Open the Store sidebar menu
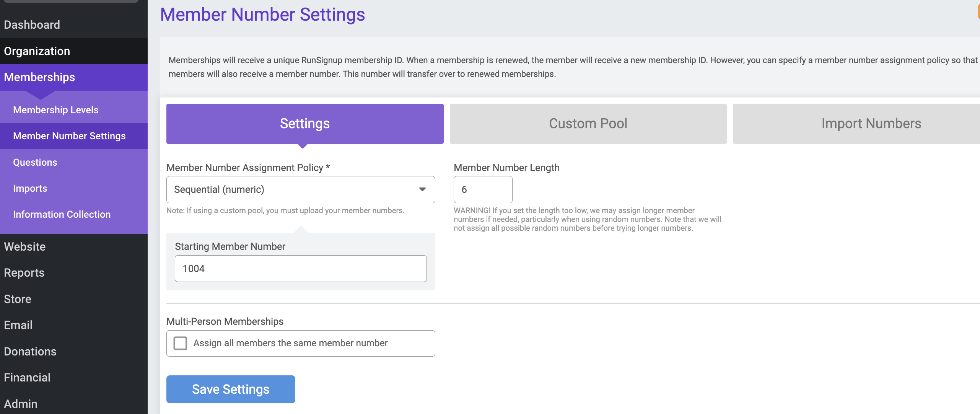The height and width of the screenshot is (414, 980). click(x=18, y=299)
